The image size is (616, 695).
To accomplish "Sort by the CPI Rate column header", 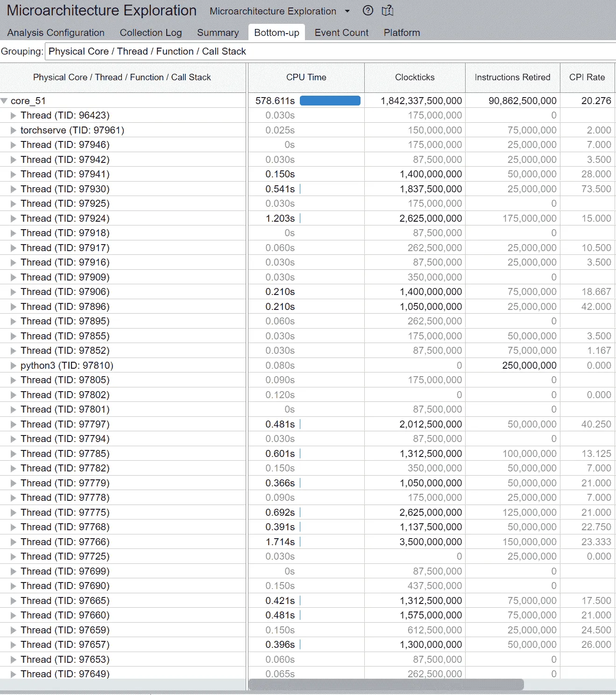I will (x=587, y=77).
